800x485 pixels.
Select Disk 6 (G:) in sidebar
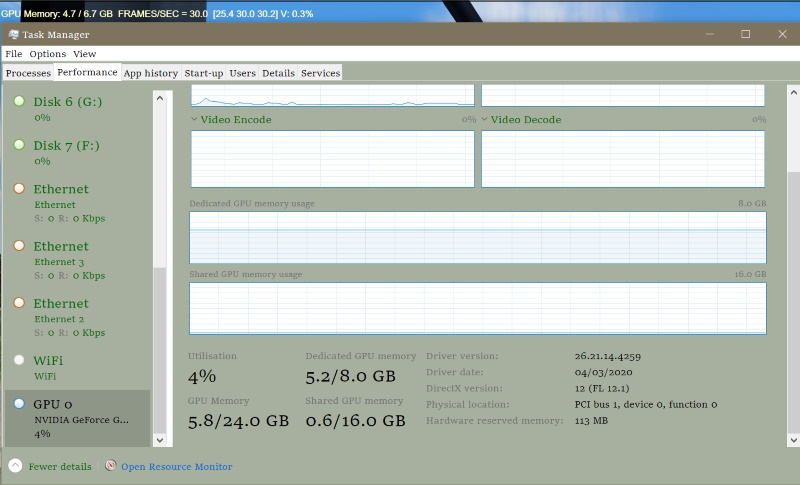point(78,109)
